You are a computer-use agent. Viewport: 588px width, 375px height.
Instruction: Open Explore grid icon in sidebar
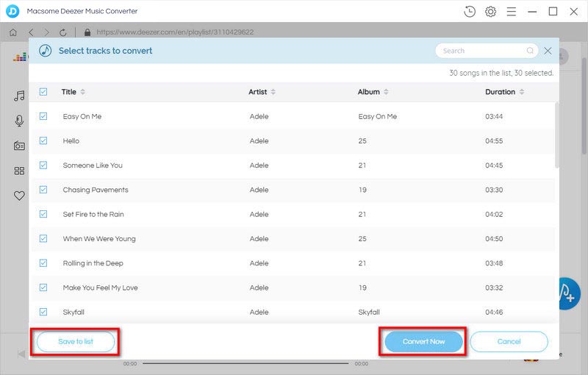click(19, 171)
